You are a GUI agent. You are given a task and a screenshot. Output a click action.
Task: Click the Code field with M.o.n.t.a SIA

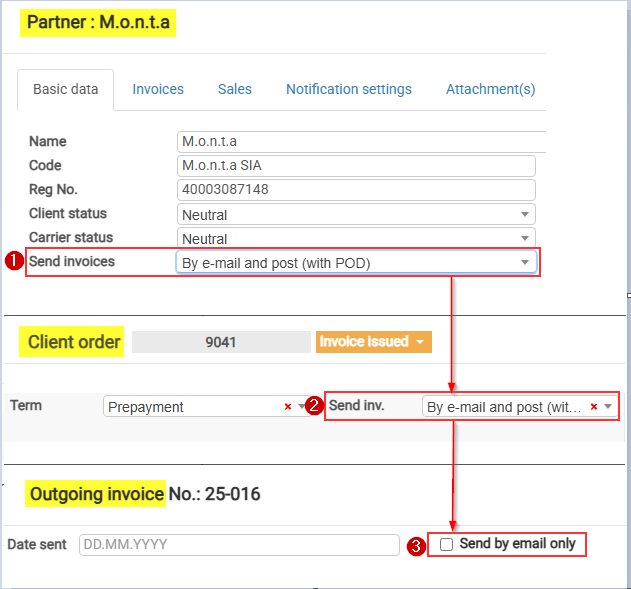pos(356,166)
